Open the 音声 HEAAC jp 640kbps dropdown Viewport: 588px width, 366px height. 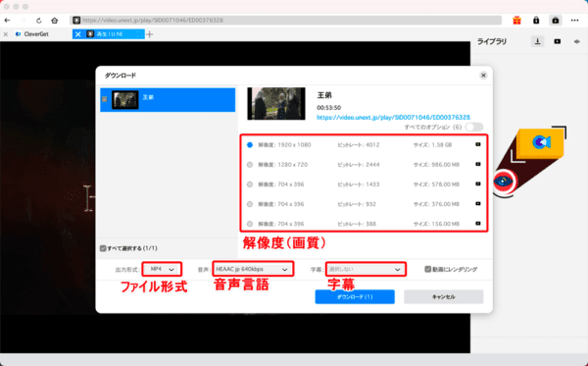coord(253,269)
